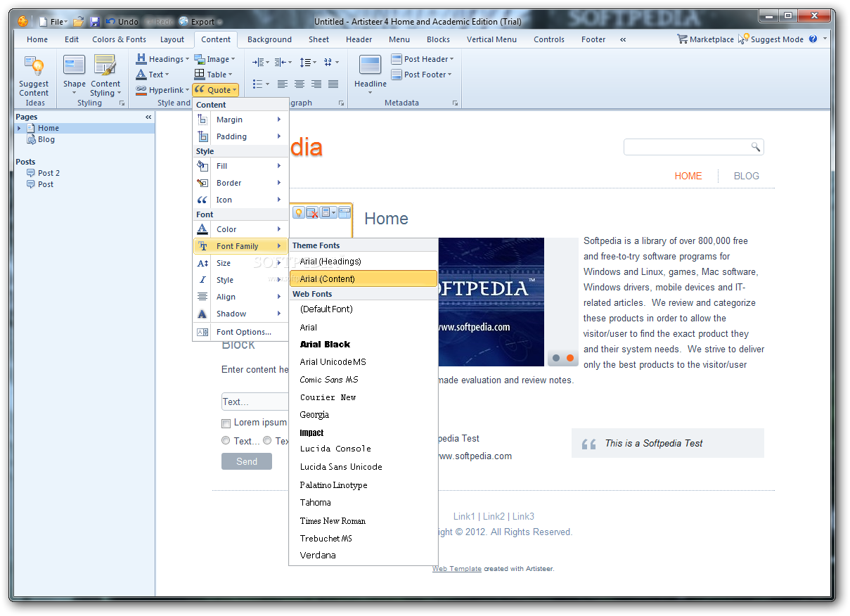
Task: Switch to the Background tab
Action: 269,39
